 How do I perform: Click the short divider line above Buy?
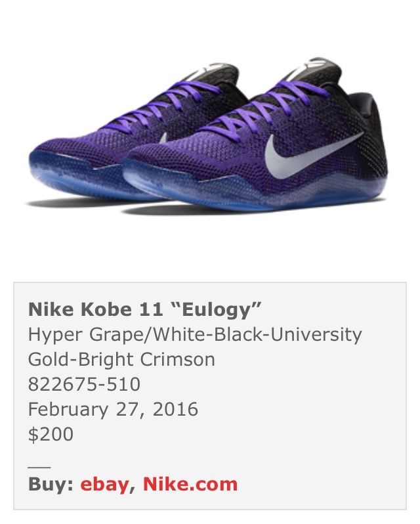pos(39,467)
